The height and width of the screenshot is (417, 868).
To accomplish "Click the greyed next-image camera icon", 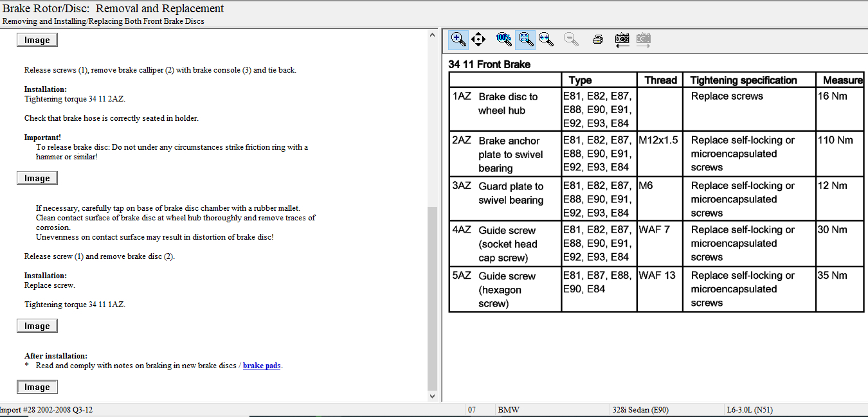I will (x=643, y=40).
